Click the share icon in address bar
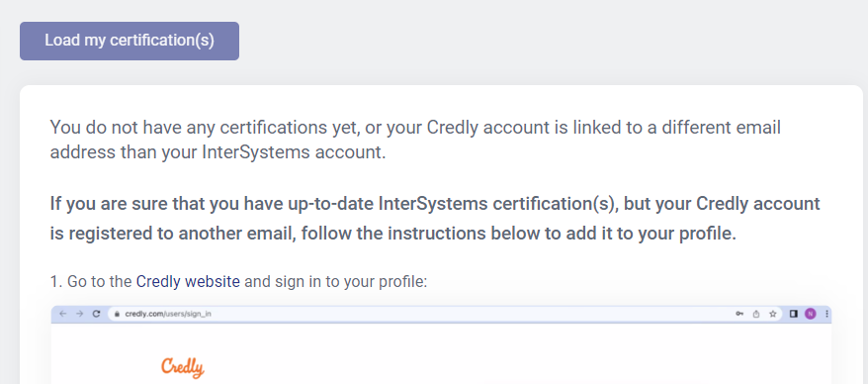 coord(756,314)
